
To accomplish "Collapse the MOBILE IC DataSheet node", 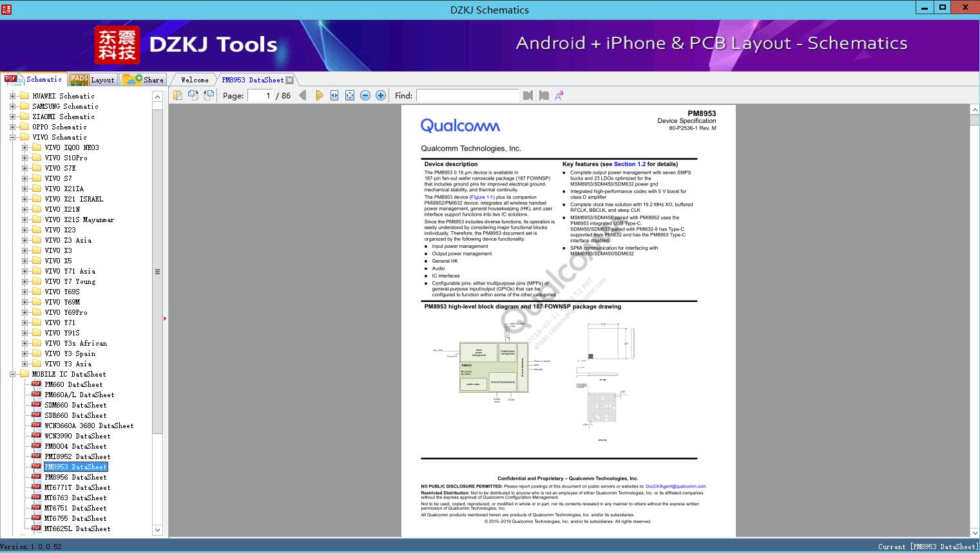I will click(x=12, y=374).
